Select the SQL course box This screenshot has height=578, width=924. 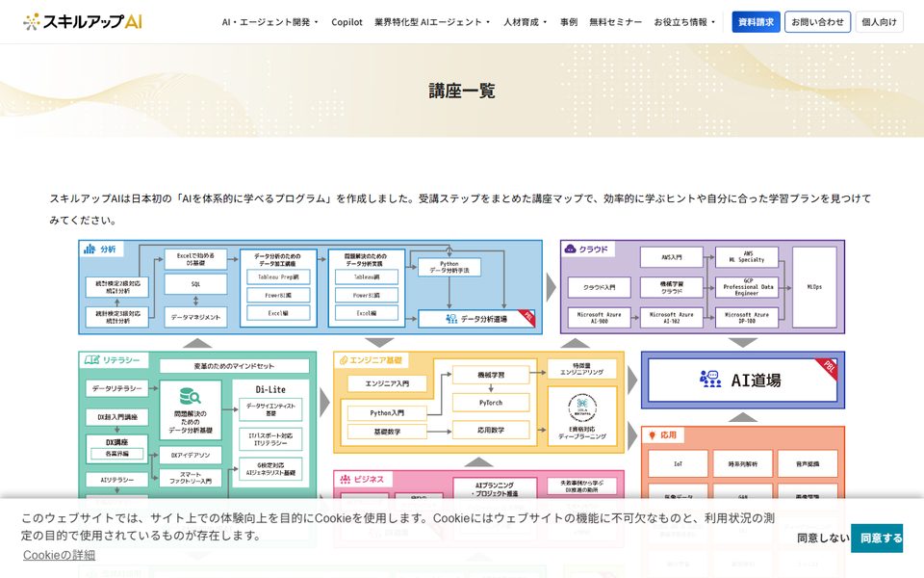coord(195,284)
